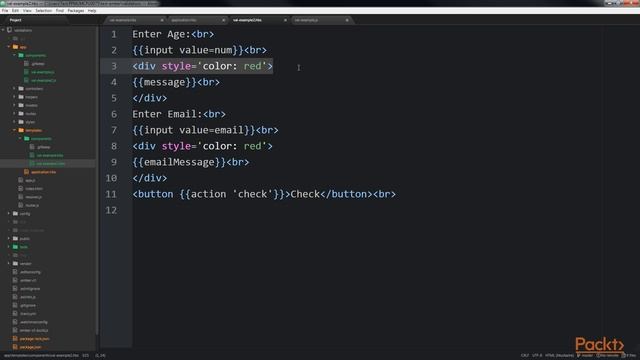Open resolver.js in the tree
This screenshot has width=640, height=360.
coord(33,197)
